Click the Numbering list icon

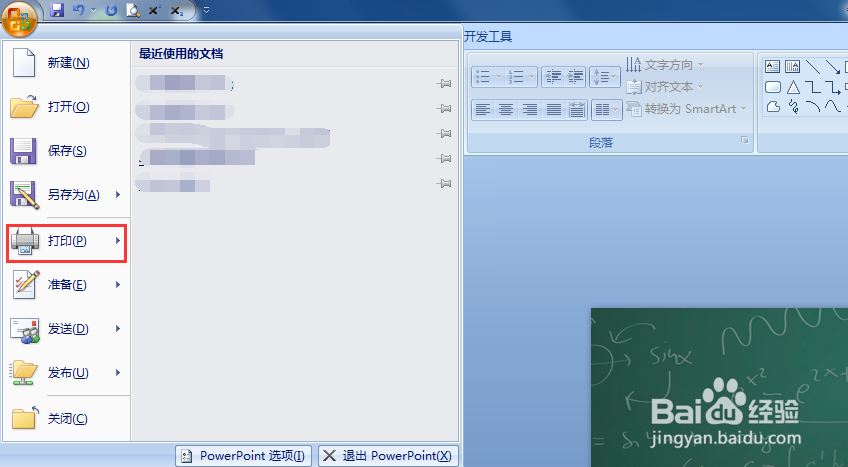(x=515, y=77)
